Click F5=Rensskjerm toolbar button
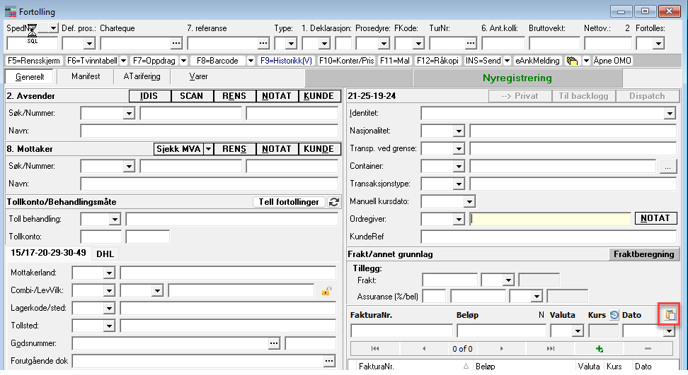688x375 pixels. (34, 61)
